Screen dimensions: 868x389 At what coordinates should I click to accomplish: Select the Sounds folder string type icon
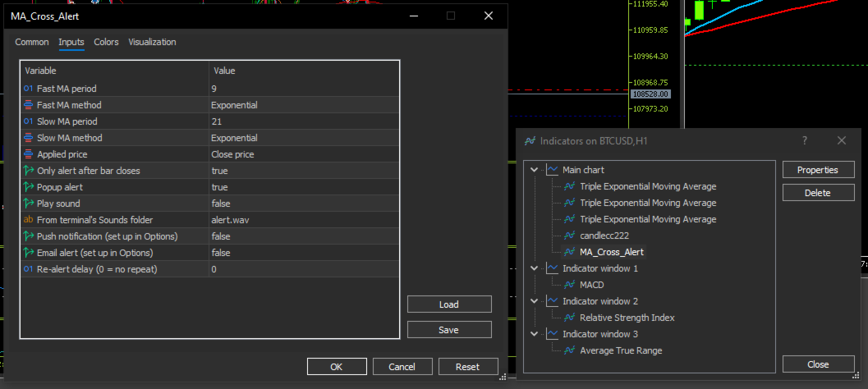pos(28,220)
